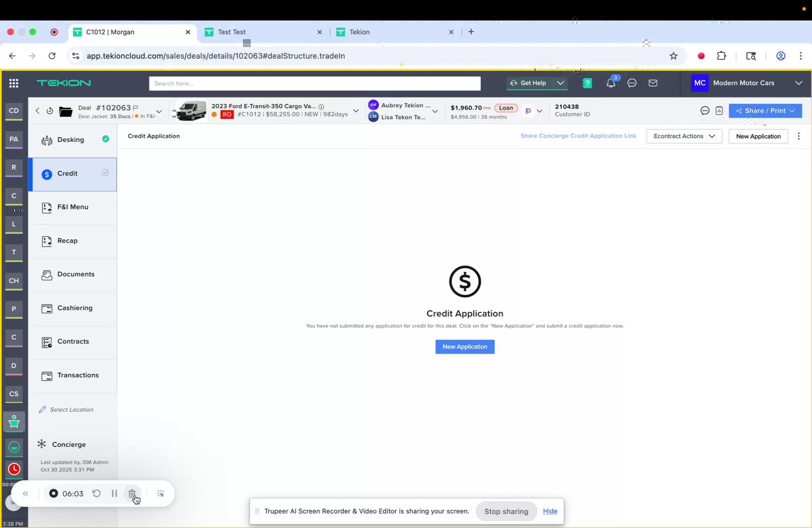Pause the screen recording
Viewport: 812px width, 528px height.
(114, 493)
